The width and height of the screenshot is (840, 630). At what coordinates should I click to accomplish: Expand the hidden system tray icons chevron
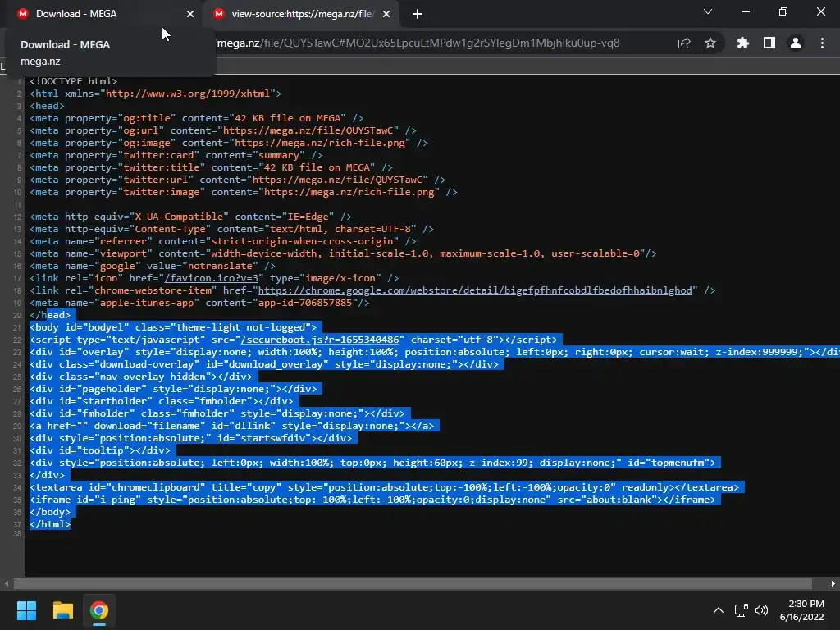(x=719, y=610)
